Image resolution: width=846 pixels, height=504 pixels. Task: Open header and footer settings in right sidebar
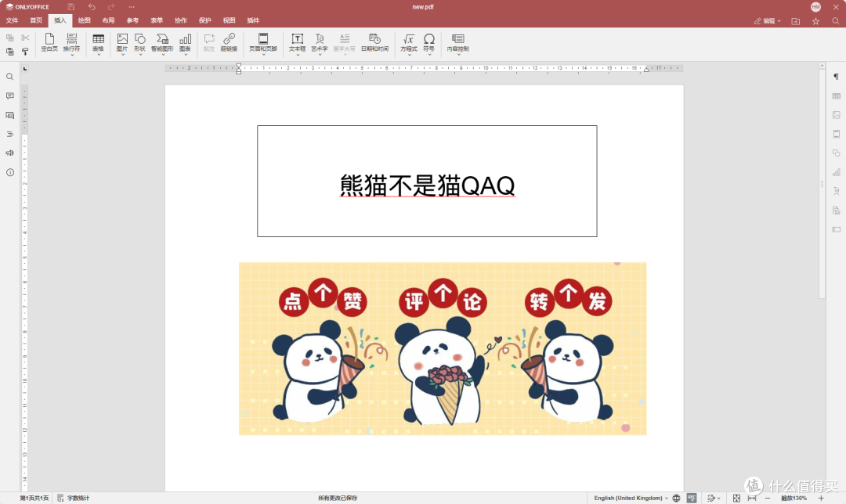[837, 134]
